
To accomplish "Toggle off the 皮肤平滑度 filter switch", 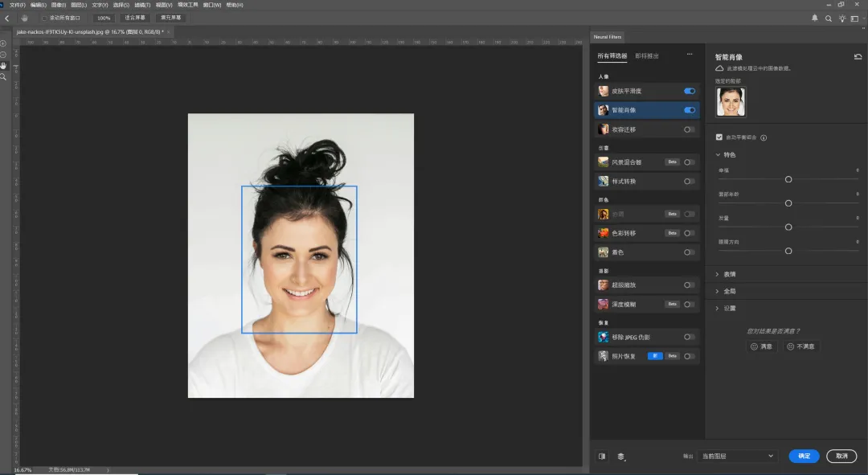I will tap(689, 91).
